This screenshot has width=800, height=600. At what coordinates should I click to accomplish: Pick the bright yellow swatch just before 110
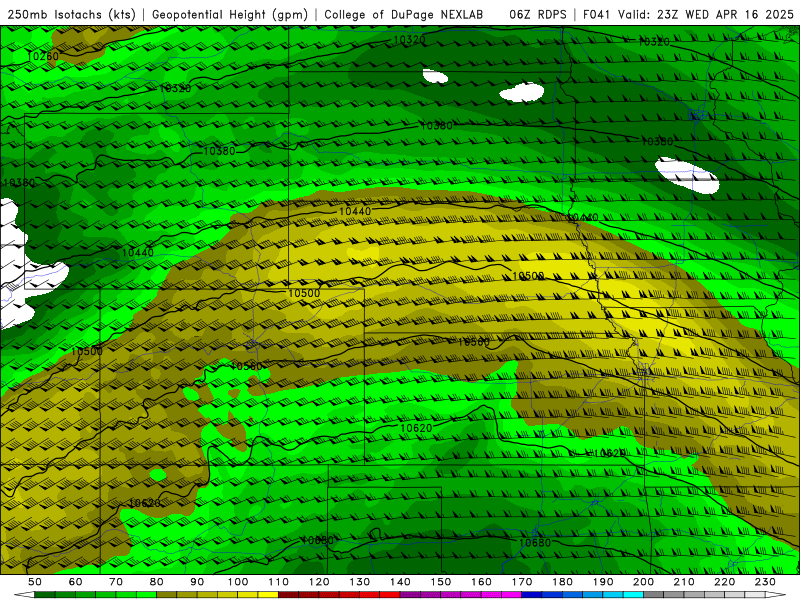pyautogui.click(x=268, y=595)
